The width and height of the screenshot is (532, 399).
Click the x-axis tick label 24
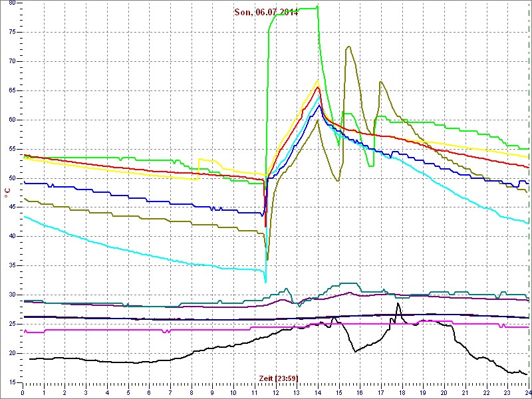pos(527,392)
